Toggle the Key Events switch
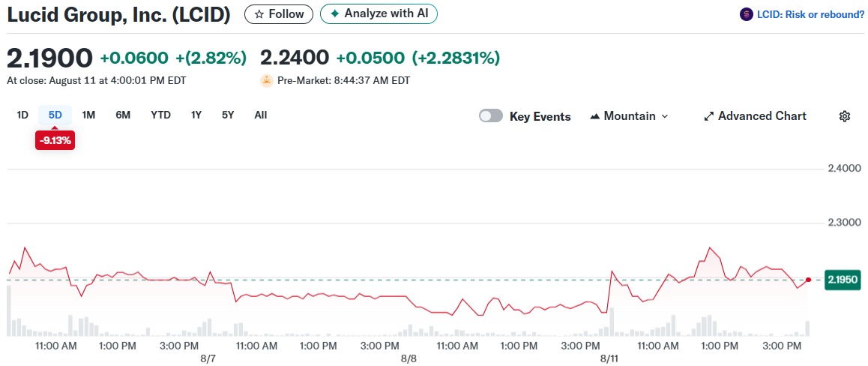This screenshot has height=366, width=868. tap(491, 116)
